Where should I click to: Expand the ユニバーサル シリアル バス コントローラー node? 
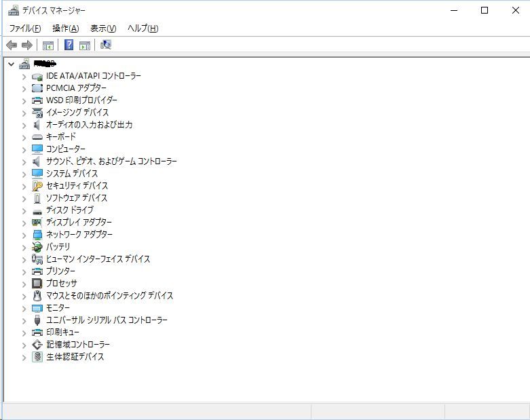(24, 320)
